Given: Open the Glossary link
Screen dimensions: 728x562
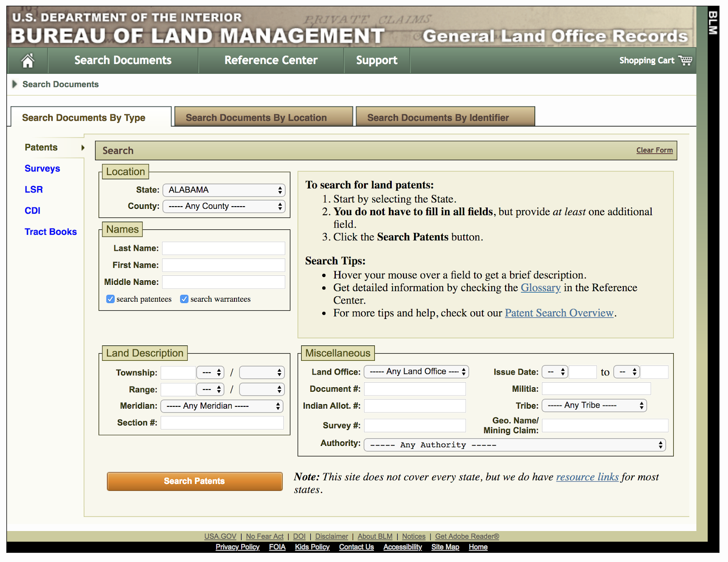Looking at the screenshot, I should tap(541, 288).
